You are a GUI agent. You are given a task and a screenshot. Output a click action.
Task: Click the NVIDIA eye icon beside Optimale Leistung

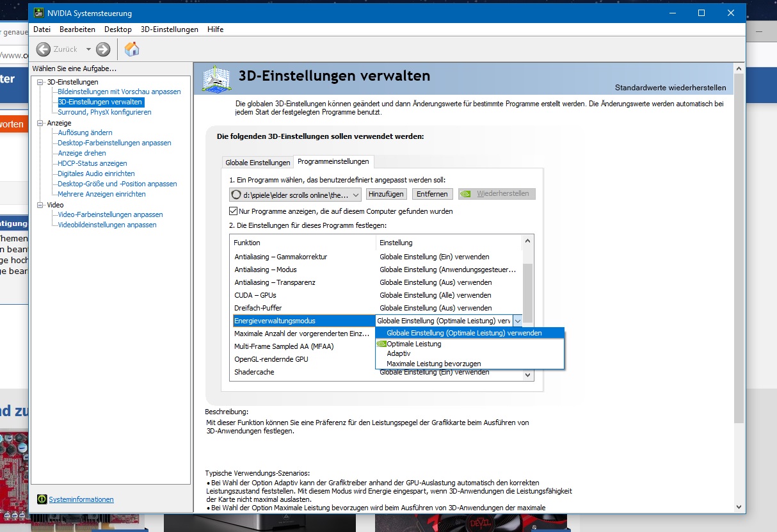381,344
